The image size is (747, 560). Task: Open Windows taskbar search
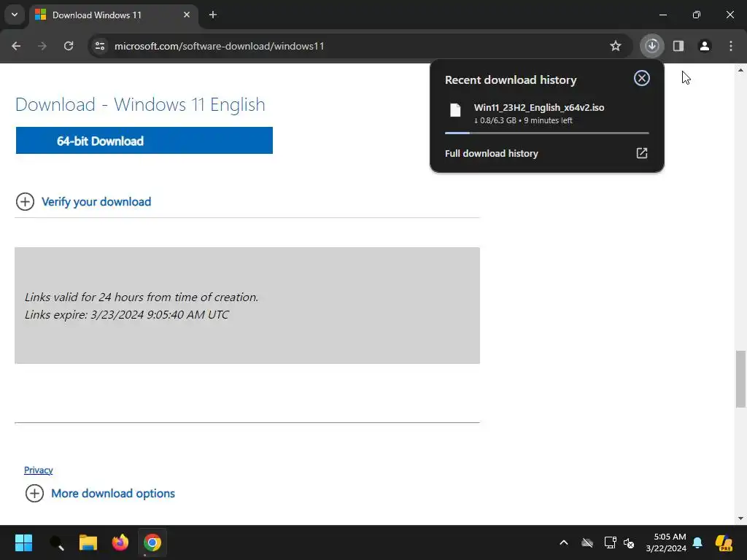[56, 542]
